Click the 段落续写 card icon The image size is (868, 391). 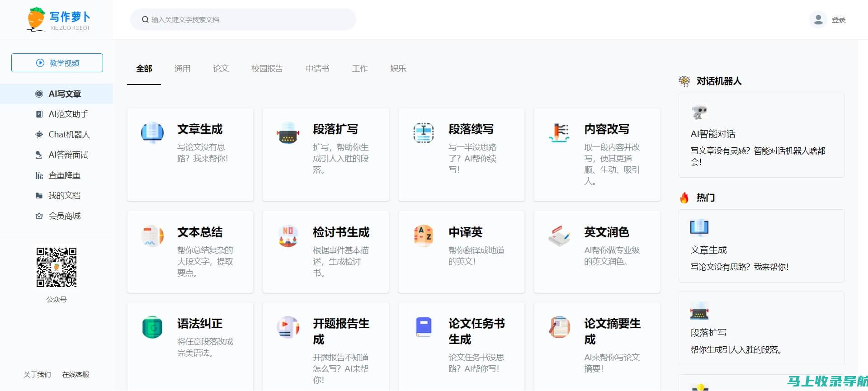point(424,132)
